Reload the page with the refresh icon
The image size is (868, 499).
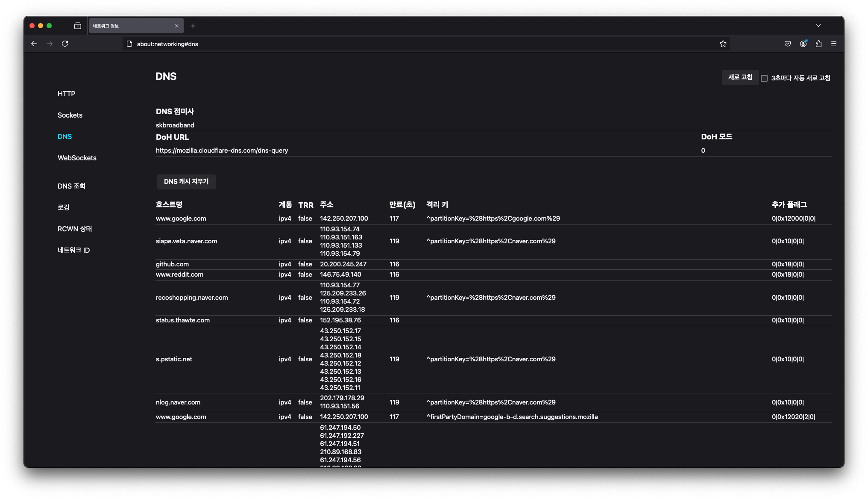click(65, 44)
